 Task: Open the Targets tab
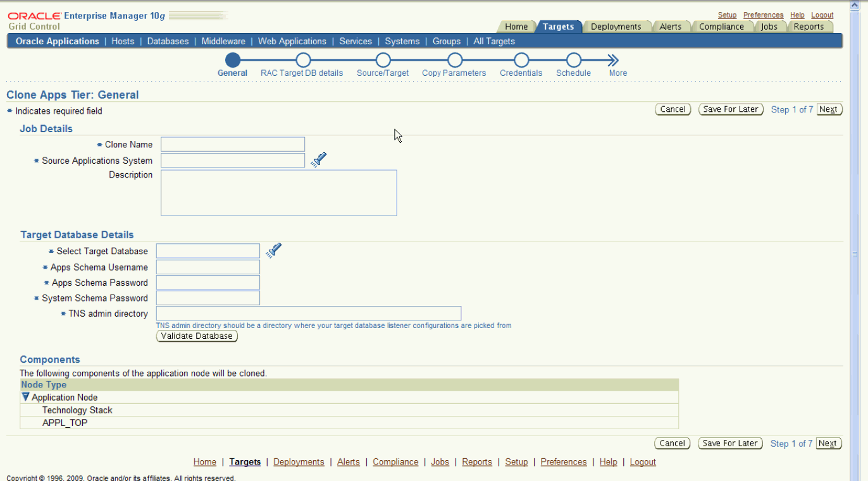click(x=559, y=27)
